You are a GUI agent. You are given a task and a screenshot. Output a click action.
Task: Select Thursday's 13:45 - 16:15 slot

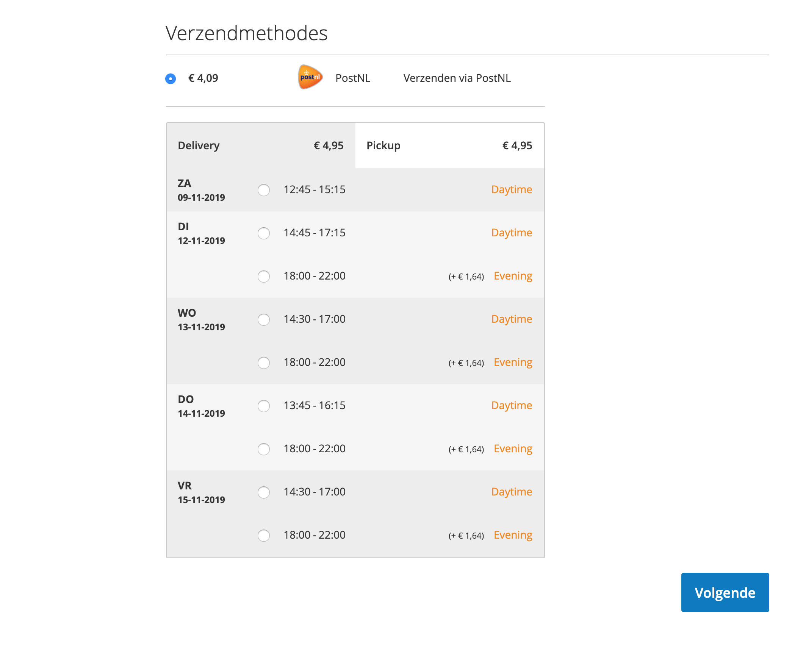263,406
